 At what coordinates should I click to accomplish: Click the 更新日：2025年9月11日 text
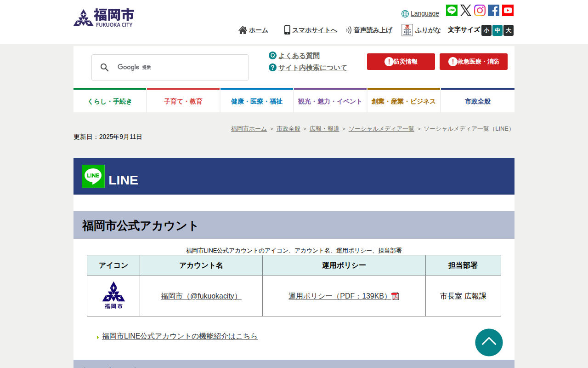coord(108,137)
